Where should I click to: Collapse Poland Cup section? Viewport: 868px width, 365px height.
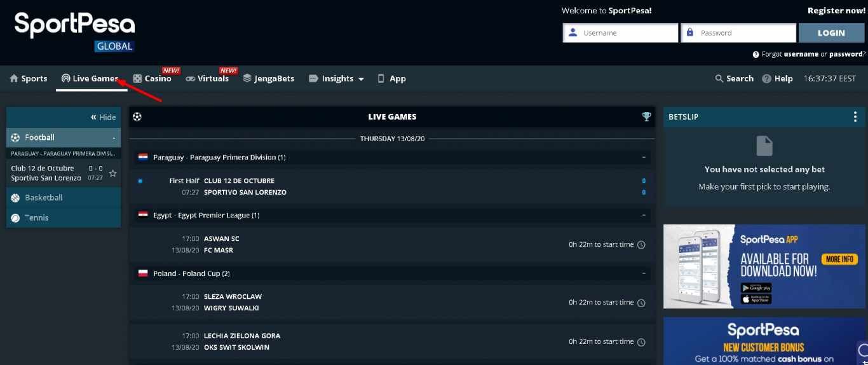[644, 273]
